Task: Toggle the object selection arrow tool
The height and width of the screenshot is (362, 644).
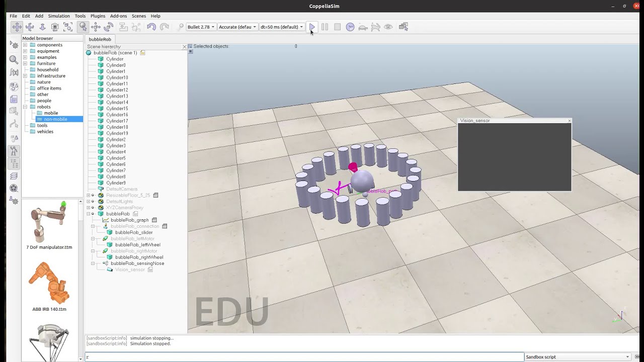Action: tap(83, 27)
